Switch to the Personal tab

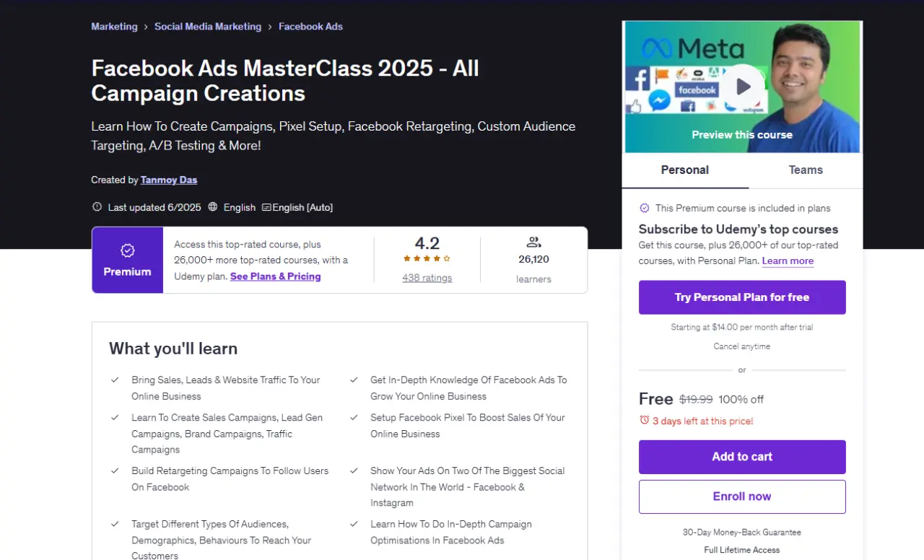[x=685, y=170]
